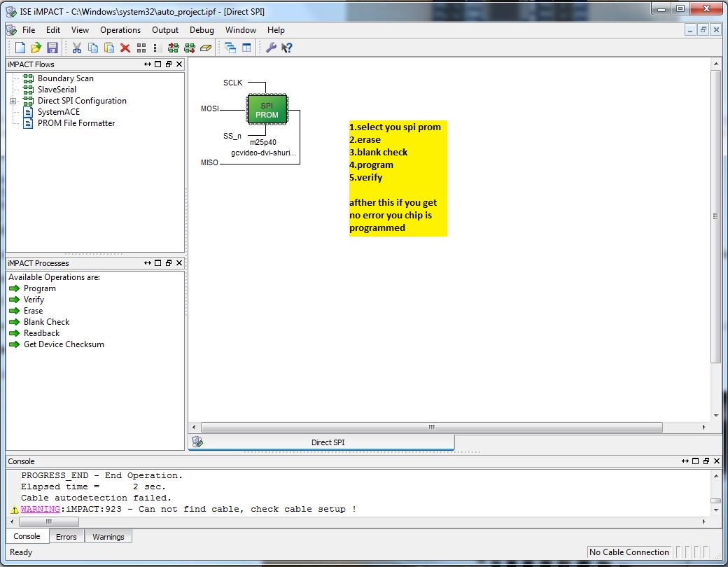Click the No Cable Connection status field

point(629,552)
